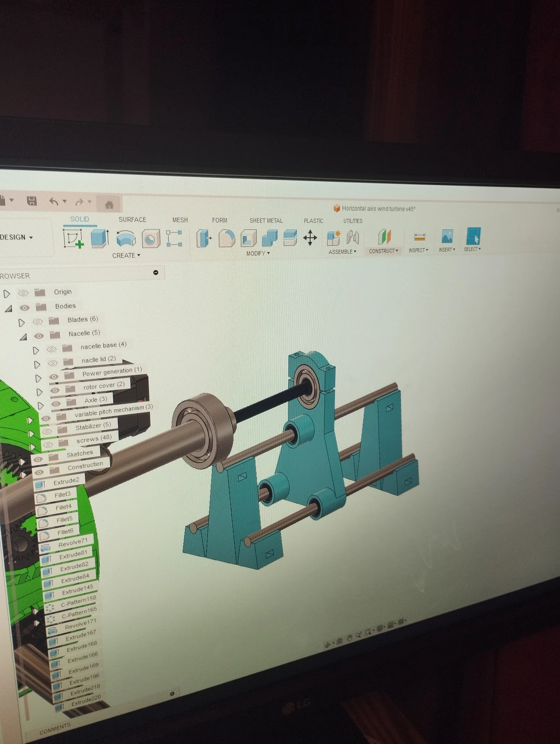This screenshot has width=560, height=744.
Task: Select the Fillet tool in Modify
Action: click(x=227, y=238)
